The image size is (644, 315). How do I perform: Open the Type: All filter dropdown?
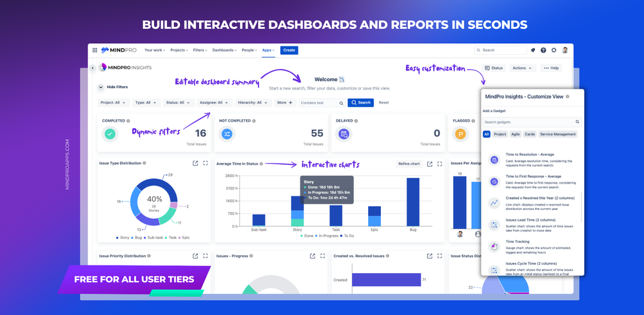coord(146,102)
